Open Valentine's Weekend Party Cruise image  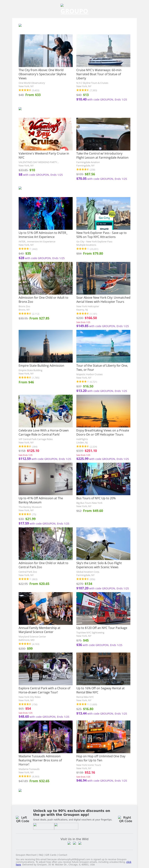pos(46,134)
